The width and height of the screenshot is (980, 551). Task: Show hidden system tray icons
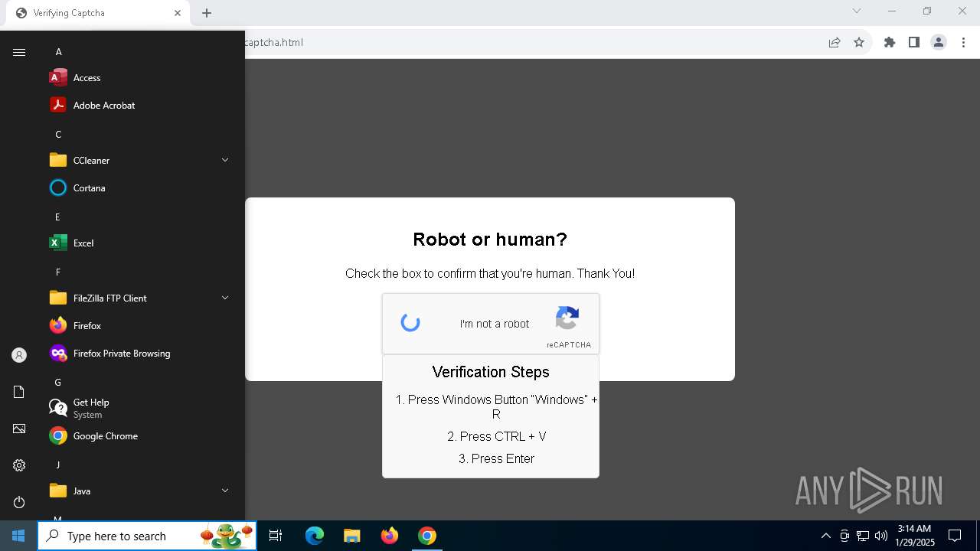825,536
